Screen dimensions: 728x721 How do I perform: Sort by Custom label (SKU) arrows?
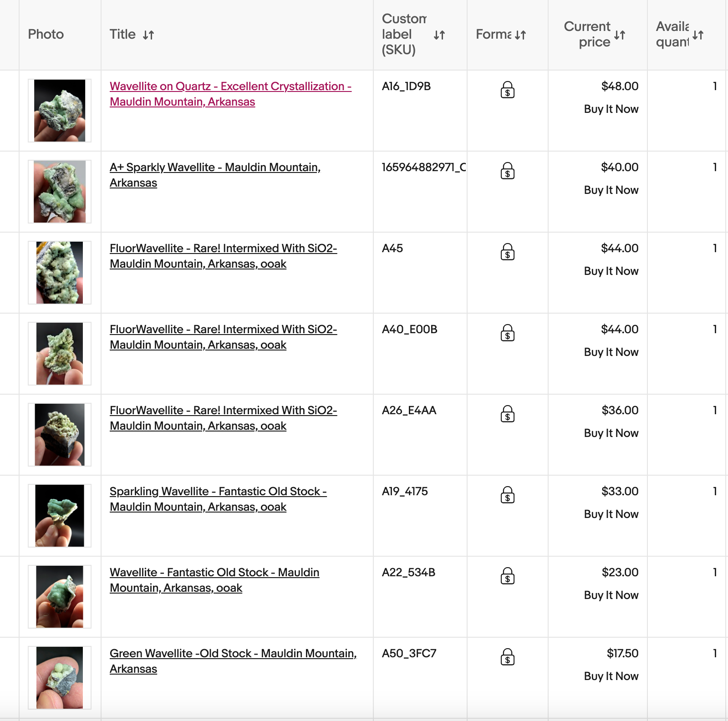439,35
